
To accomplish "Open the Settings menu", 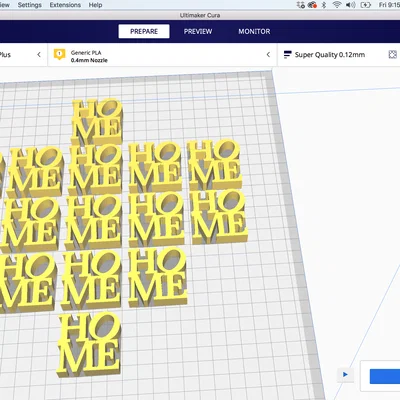I will pyautogui.click(x=30, y=5).
